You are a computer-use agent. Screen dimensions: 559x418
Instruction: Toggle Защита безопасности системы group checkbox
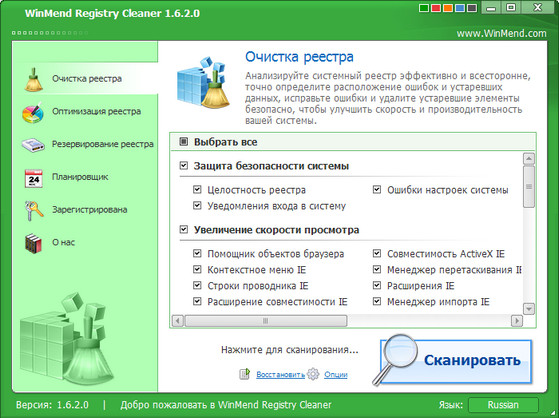click(x=184, y=165)
